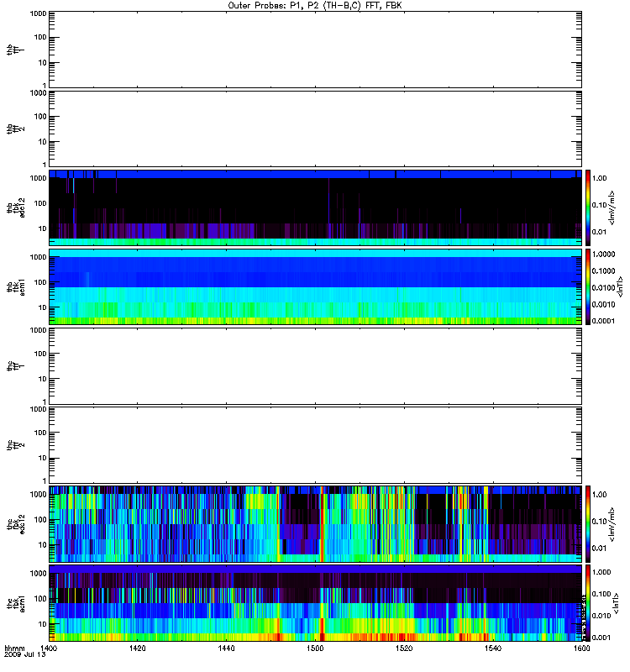Click the '1.000' tick on thc scm1 color bar
Image resolution: width=630 pixels, height=672 pixels.
[601, 572]
